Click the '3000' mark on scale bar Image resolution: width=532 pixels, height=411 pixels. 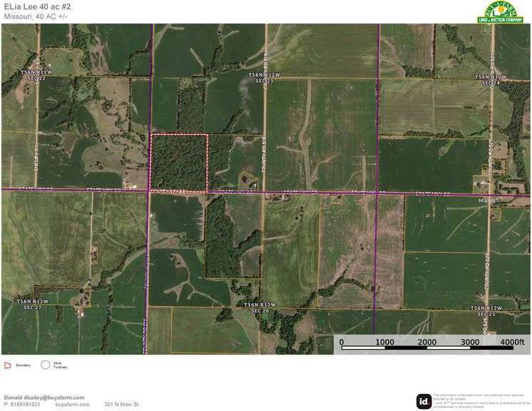[469, 342]
